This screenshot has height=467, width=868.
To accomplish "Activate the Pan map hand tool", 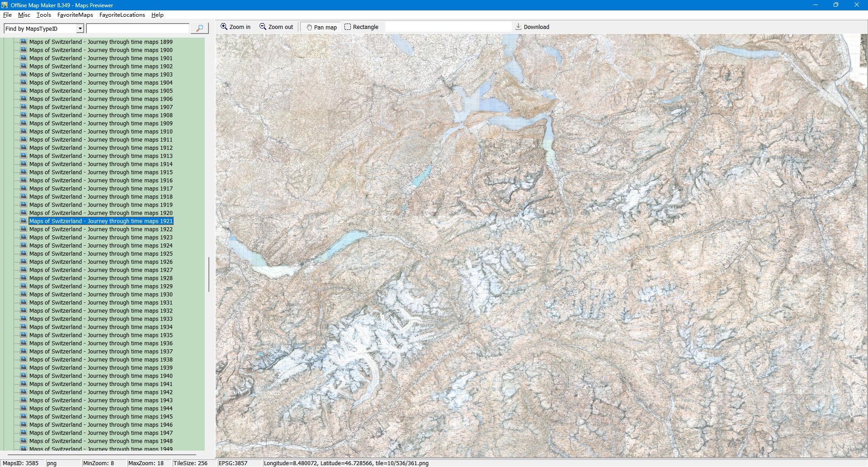I will [x=309, y=27].
